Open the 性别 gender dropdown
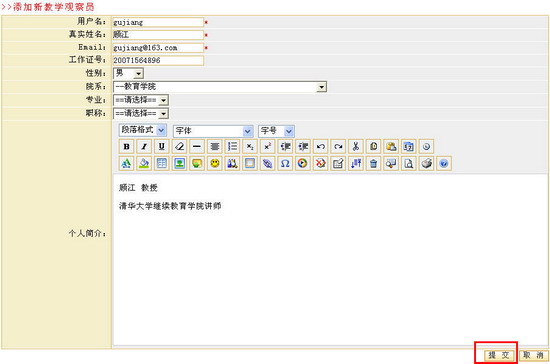 point(128,73)
